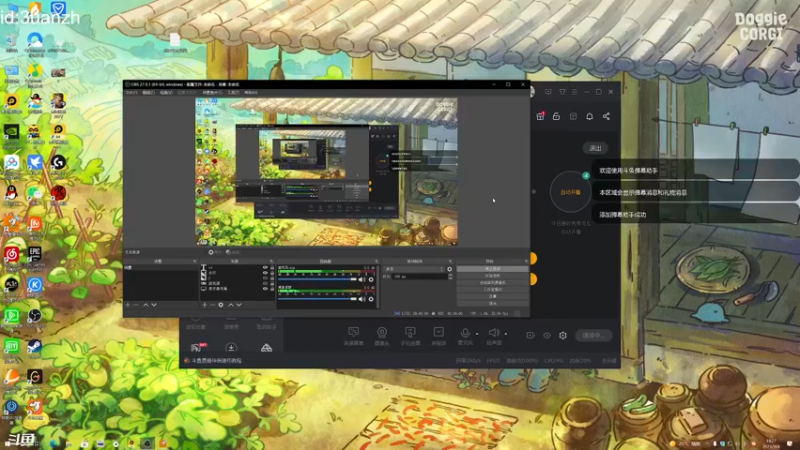The image size is (800, 450).
Task: Expand the microphone options arrow in Douyu
Action: (x=477, y=334)
